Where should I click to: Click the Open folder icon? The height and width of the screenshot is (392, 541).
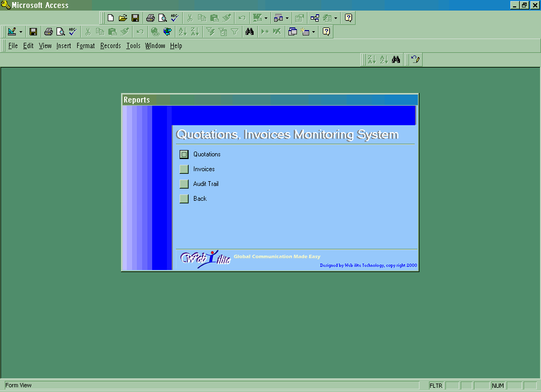123,18
